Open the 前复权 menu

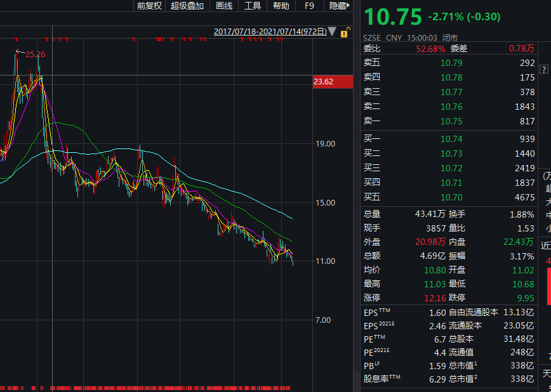click(x=149, y=6)
